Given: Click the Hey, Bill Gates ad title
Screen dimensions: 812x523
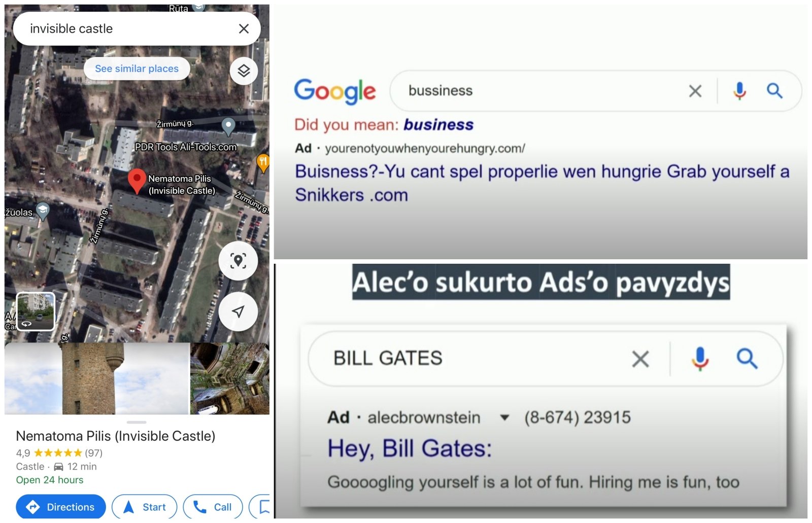Looking at the screenshot, I should click(x=410, y=448).
